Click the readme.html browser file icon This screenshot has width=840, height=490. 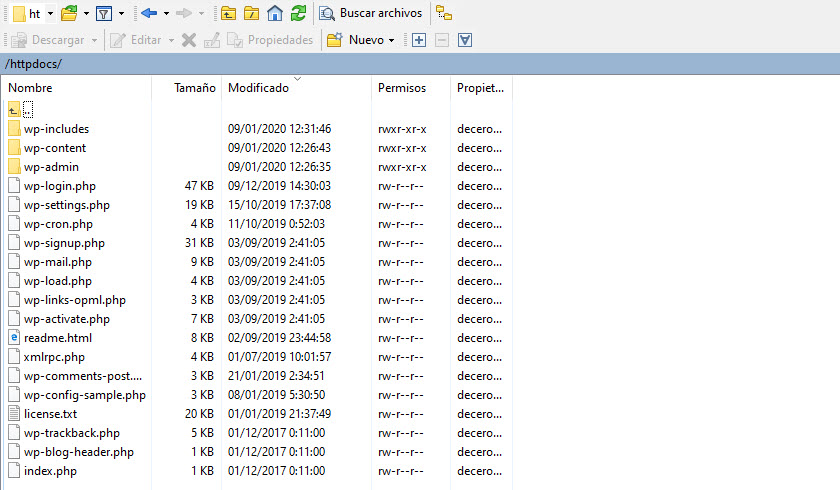tap(14, 338)
